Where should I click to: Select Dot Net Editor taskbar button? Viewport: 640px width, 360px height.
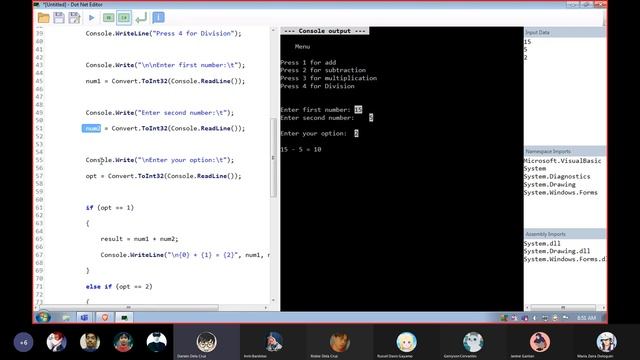point(124,318)
